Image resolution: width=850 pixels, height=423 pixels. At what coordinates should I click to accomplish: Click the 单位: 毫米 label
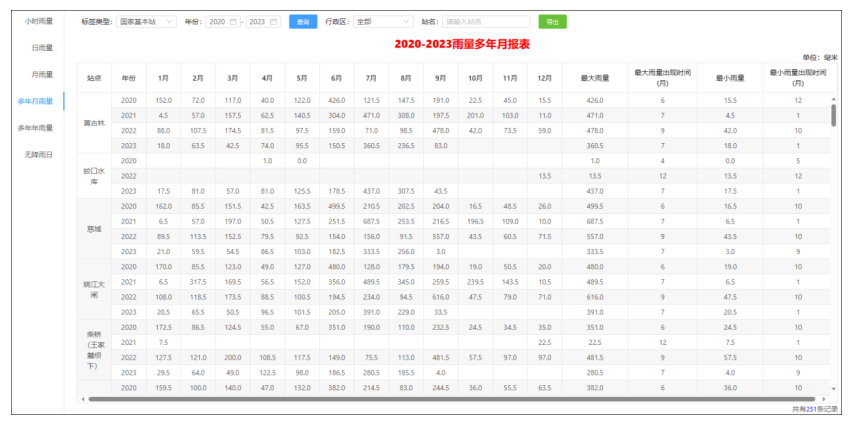tap(820, 57)
